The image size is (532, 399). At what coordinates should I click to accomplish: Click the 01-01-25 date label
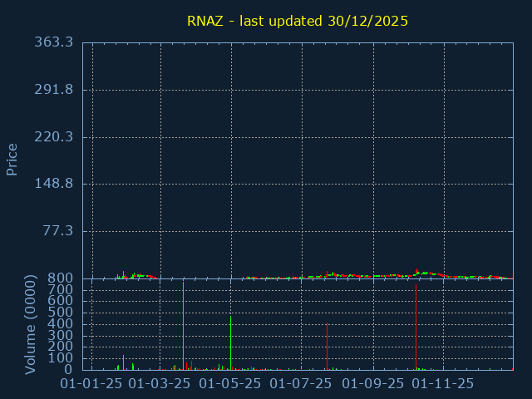[92, 384]
